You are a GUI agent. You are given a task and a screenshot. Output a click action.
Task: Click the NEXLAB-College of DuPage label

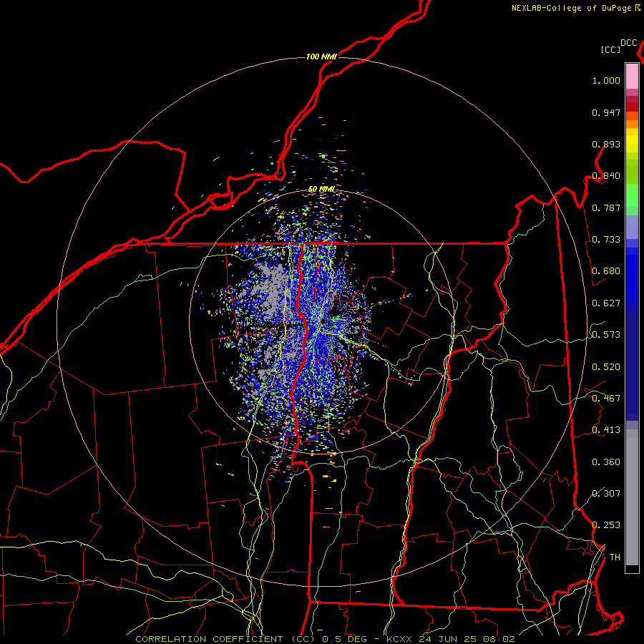click(572, 8)
